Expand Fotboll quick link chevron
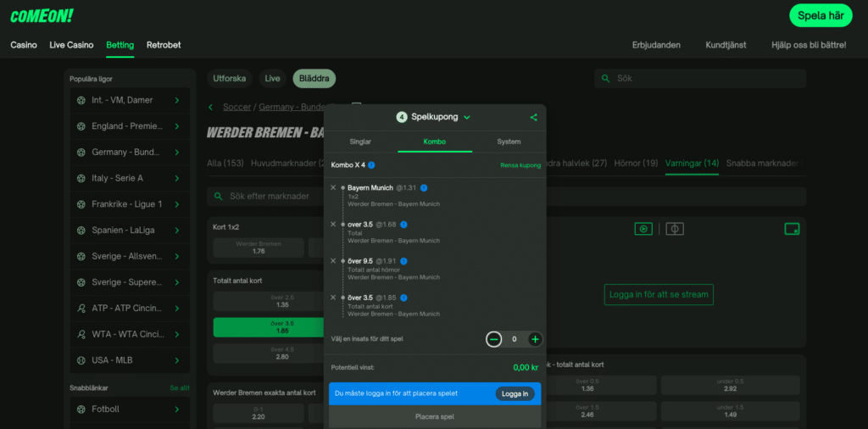The image size is (868, 429). pyautogui.click(x=177, y=409)
